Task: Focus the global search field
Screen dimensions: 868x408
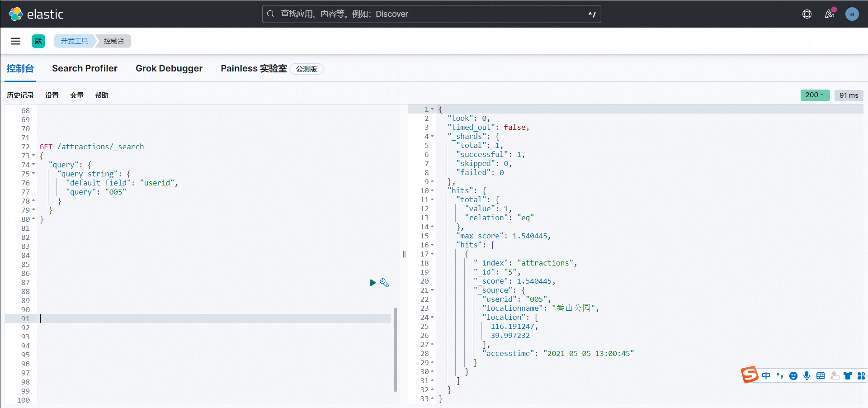Action: coord(432,14)
